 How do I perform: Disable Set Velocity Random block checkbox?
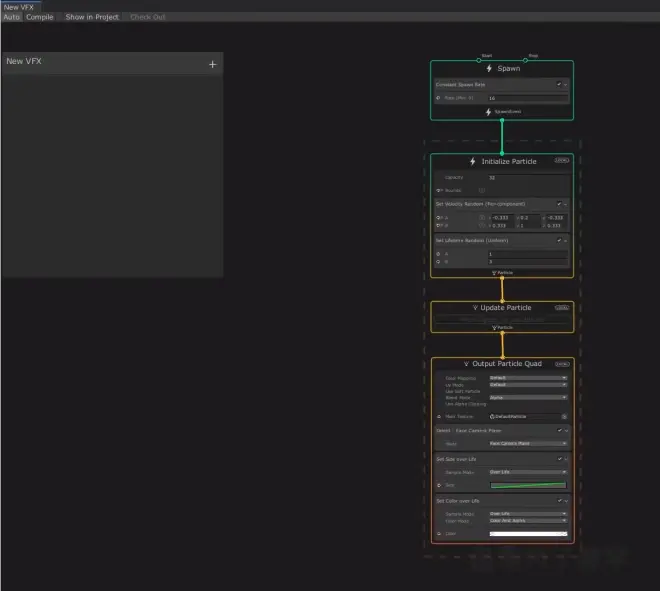[x=559, y=204]
